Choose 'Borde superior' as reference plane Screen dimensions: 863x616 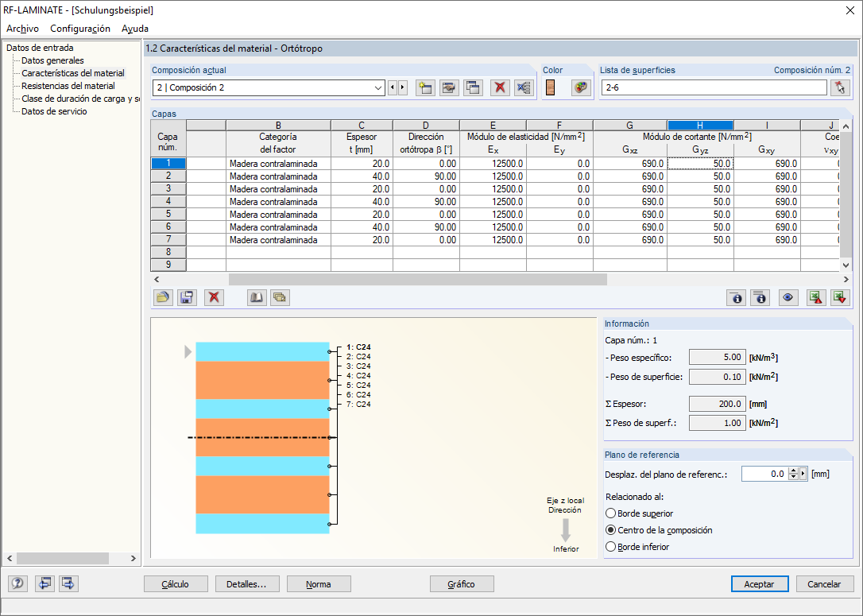610,513
